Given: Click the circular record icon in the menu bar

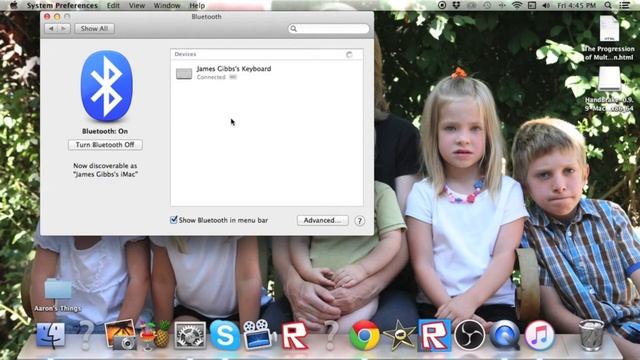Looking at the screenshot, I should 442,5.
